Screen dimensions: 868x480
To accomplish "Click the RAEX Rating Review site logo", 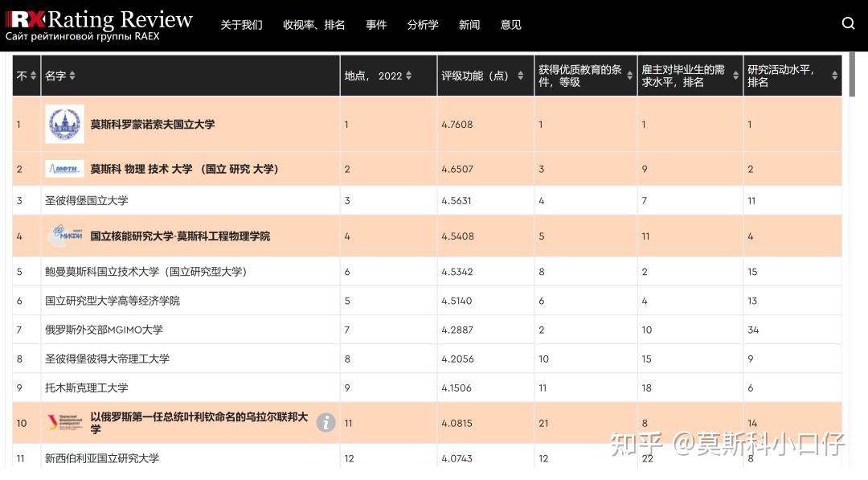I will click(x=96, y=24).
